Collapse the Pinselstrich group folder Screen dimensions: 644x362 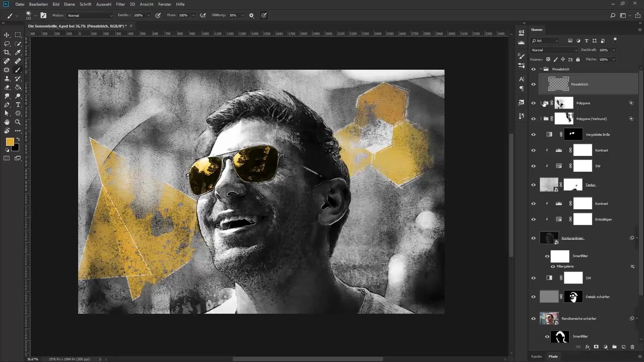click(541, 69)
